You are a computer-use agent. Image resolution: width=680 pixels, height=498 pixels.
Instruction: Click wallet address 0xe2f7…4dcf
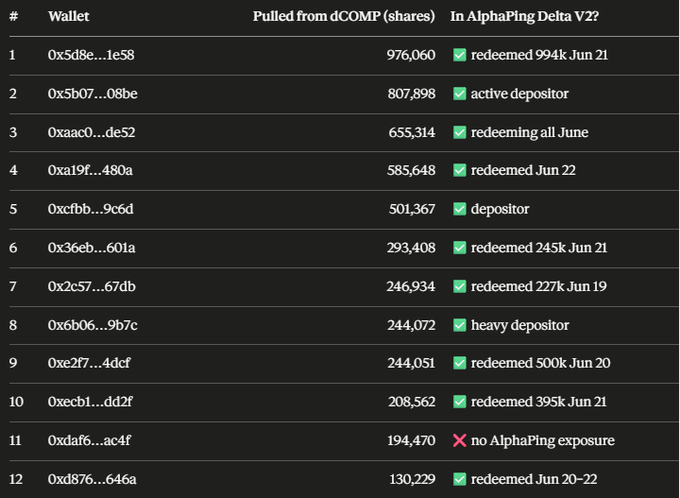point(89,363)
